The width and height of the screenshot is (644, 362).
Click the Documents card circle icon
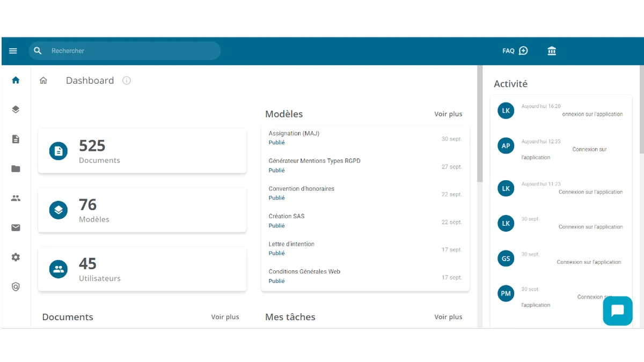(58, 151)
